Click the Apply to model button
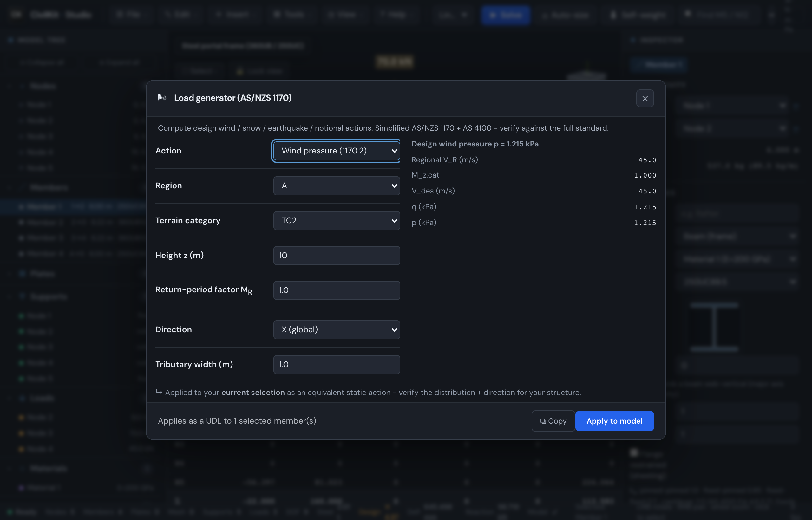 (614, 421)
